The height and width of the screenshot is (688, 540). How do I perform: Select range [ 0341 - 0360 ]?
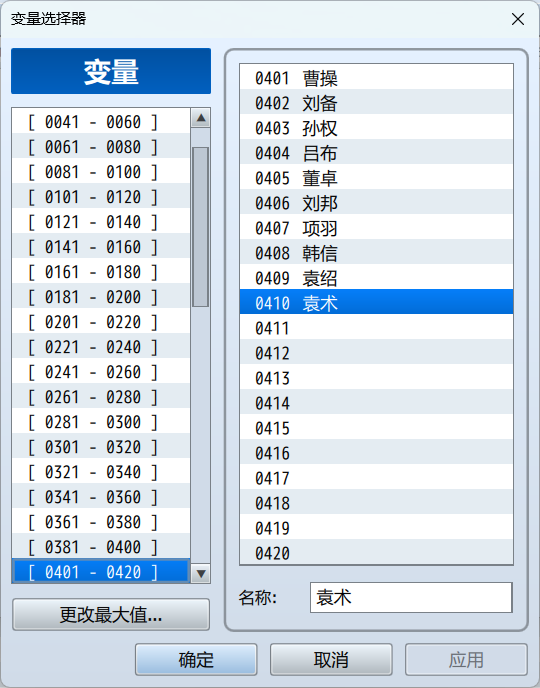coord(101,497)
